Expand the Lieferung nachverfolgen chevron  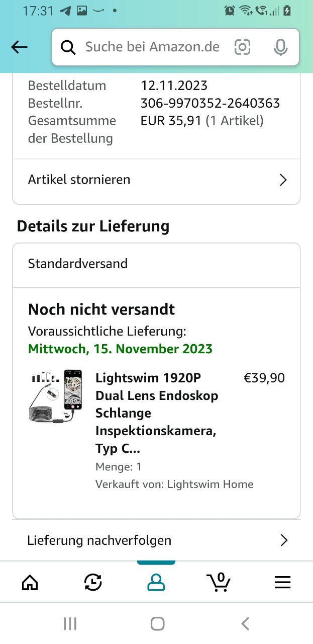[284, 540]
